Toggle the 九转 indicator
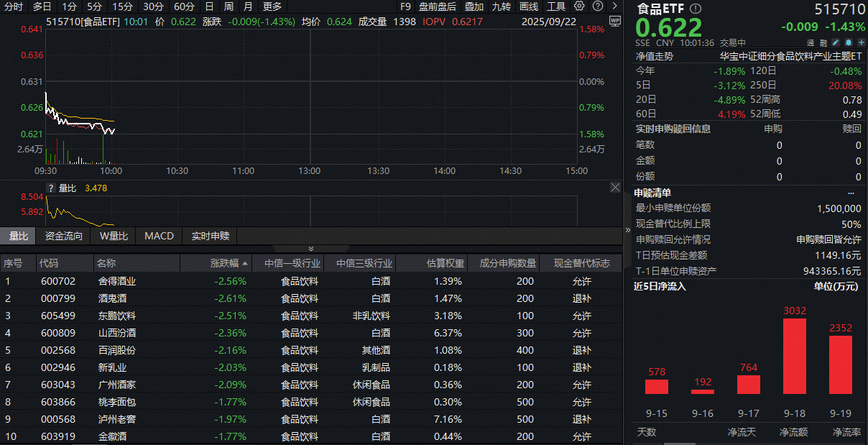Image resolution: width=868 pixels, height=445 pixels. click(501, 6)
